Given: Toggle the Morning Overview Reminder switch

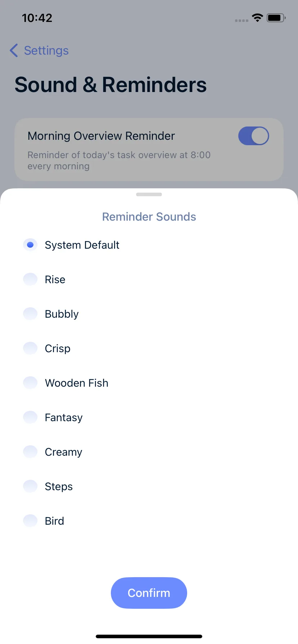Looking at the screenshot, I should [x=254, y=136].
